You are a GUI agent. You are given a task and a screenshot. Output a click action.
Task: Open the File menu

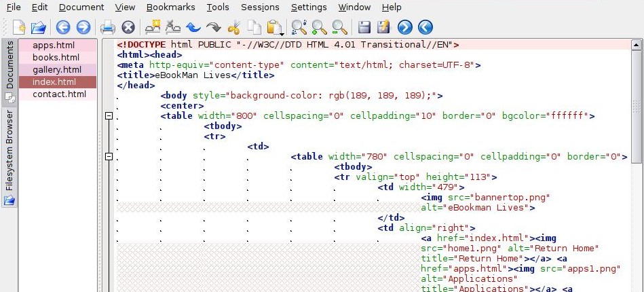14,7
